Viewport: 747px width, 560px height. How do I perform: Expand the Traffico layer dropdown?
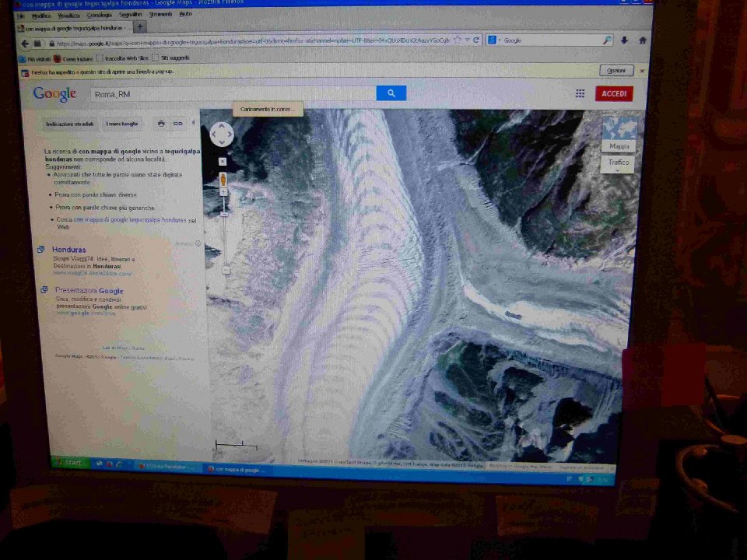(x=619, y=164)
